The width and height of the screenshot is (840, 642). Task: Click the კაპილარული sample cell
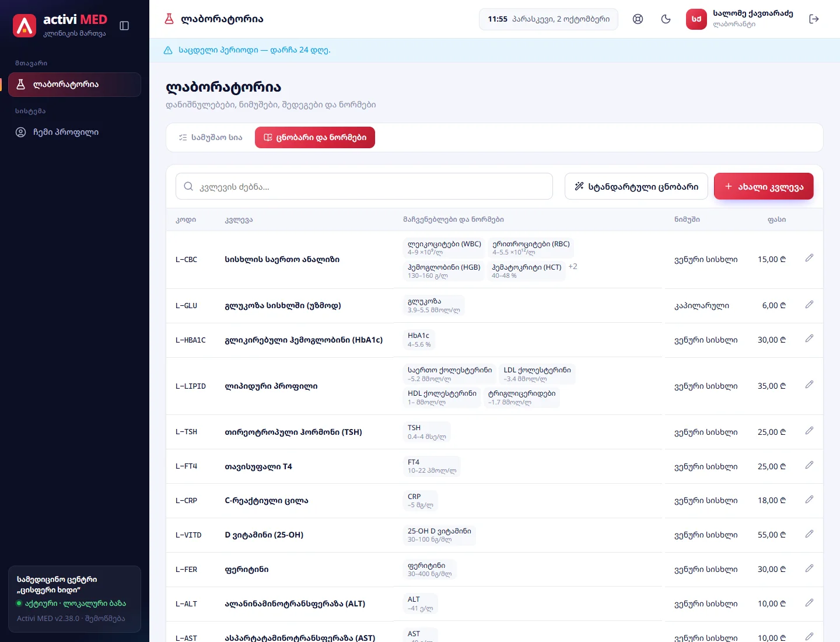[x=702, y=306]
